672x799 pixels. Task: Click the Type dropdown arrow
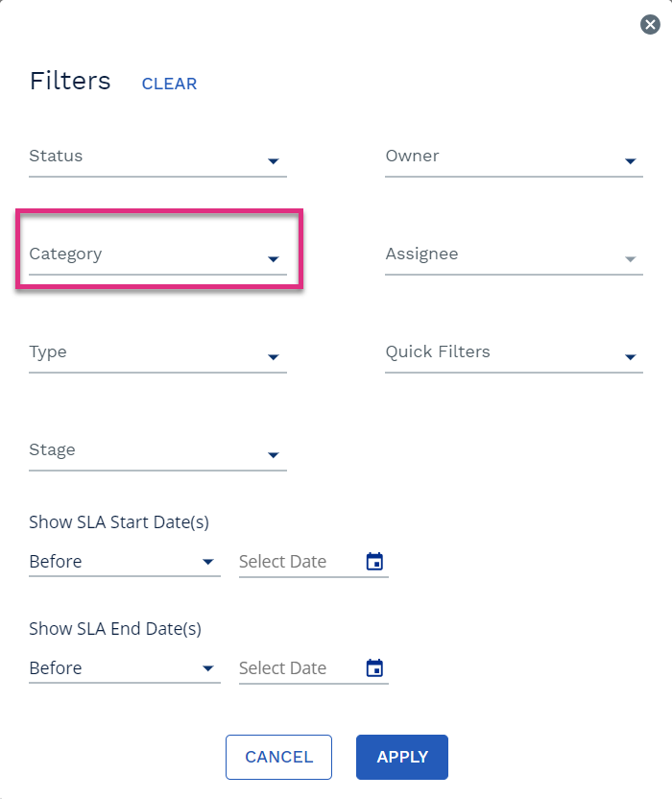pyautogui.click(x=274, y=356)
